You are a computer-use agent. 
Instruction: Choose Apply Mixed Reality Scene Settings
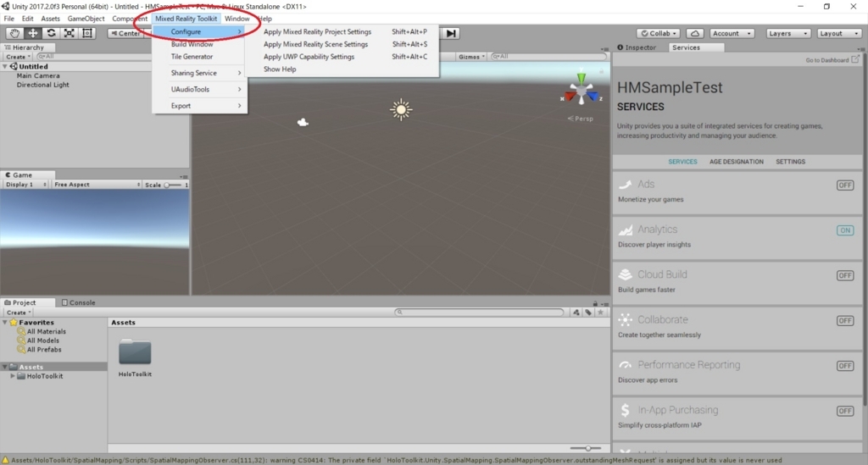click(x=342, y=44)
